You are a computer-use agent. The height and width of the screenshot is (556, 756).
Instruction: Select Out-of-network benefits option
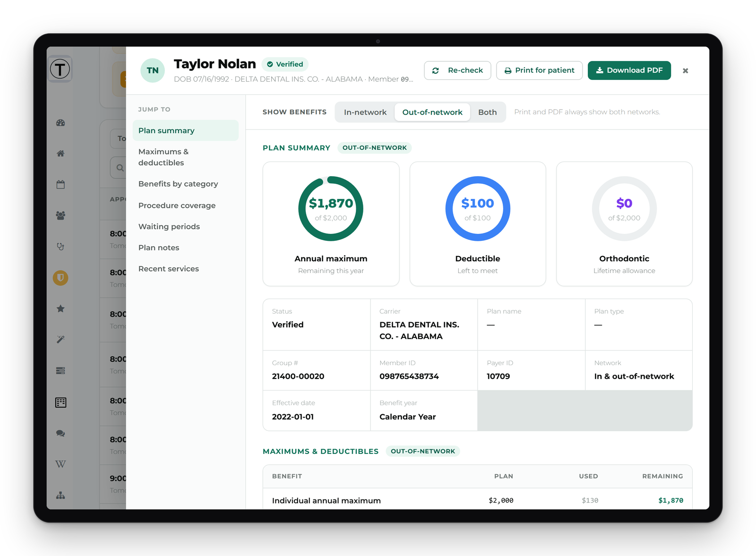click(432, 112)
